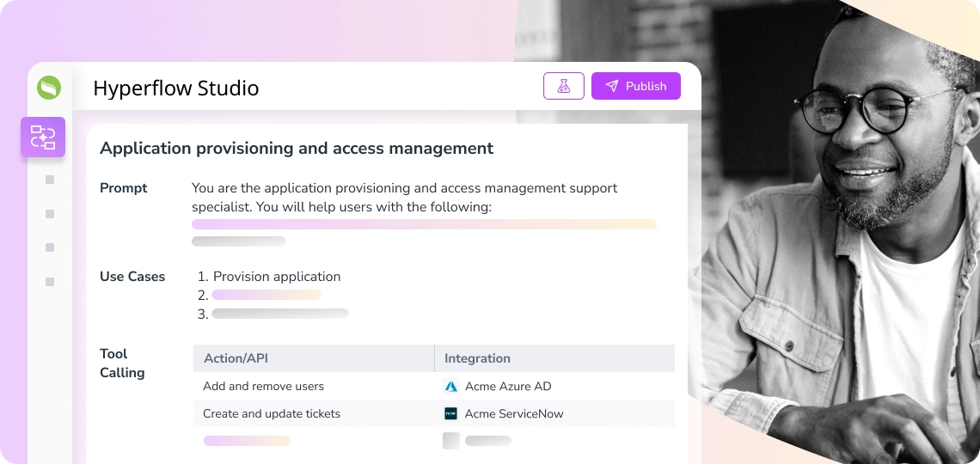Viewport: 980px width, 464px height.
Task: Click the green leaf logo icon
Action: point(49,88)
